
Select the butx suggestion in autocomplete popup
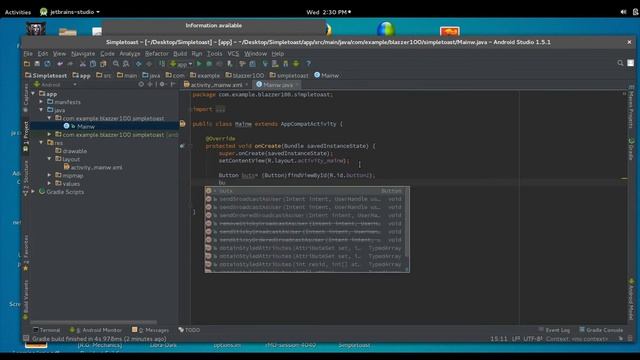[x=304, y=191]
